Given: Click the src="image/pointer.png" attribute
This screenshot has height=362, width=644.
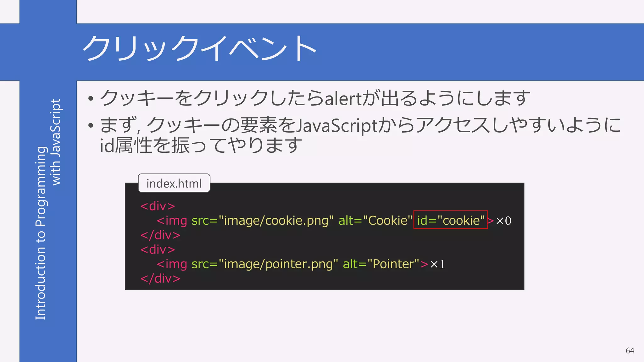Looking at the screenshot, I should pos(264,264).
